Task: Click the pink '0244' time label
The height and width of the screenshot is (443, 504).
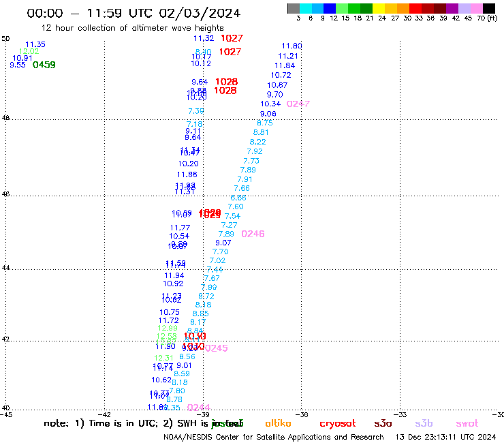Action: 198,408
